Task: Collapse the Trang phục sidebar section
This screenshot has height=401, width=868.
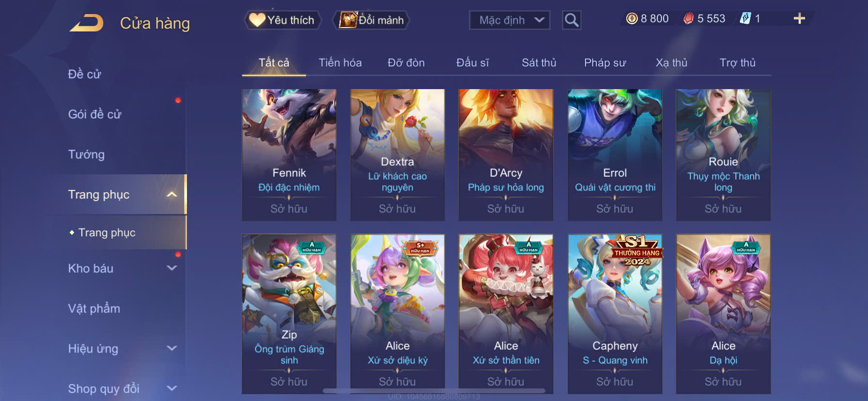Action: coord(171,194)
